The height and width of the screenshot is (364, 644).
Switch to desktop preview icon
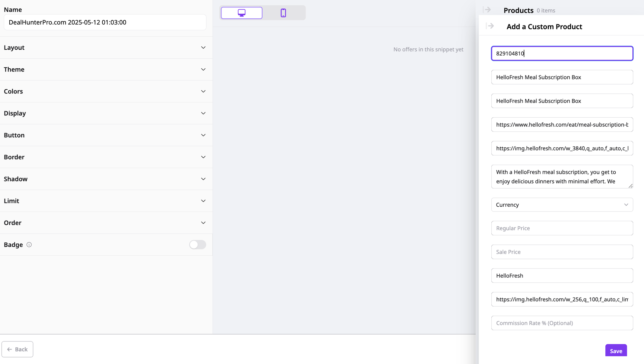(x=241, y=13)
